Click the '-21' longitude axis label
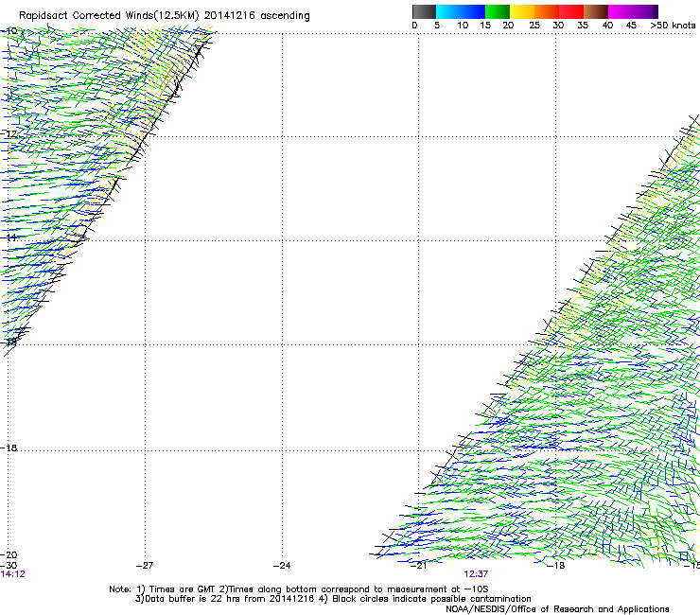700x615 pixels. [418, 566]
